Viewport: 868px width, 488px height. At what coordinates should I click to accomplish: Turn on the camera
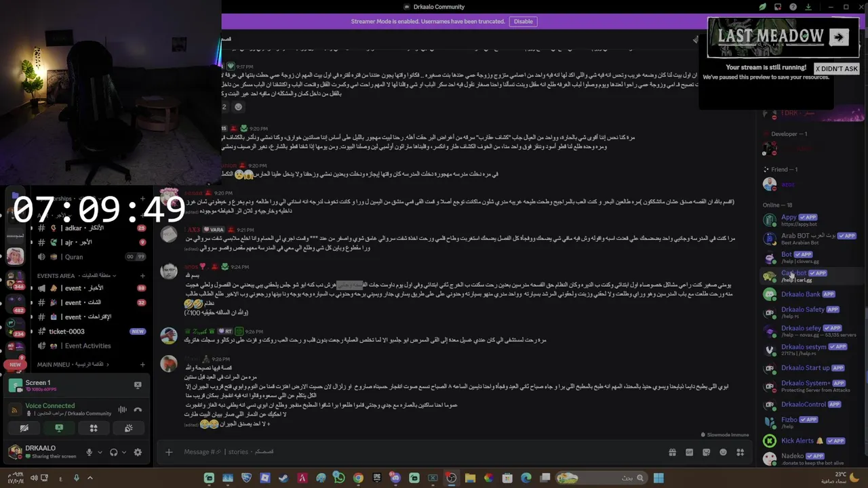(24, 428)
